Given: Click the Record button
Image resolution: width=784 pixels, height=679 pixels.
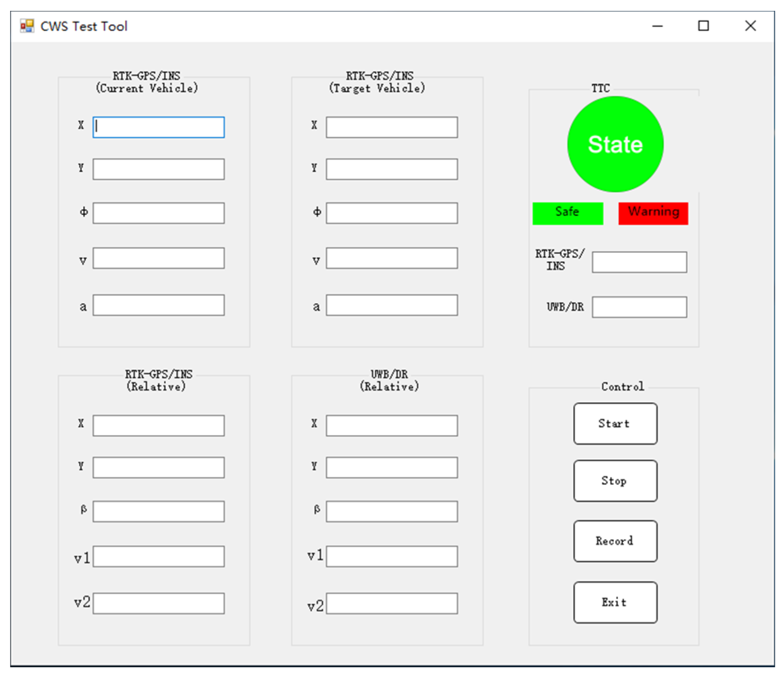Looking at the screenshot, I should (615, 541).
